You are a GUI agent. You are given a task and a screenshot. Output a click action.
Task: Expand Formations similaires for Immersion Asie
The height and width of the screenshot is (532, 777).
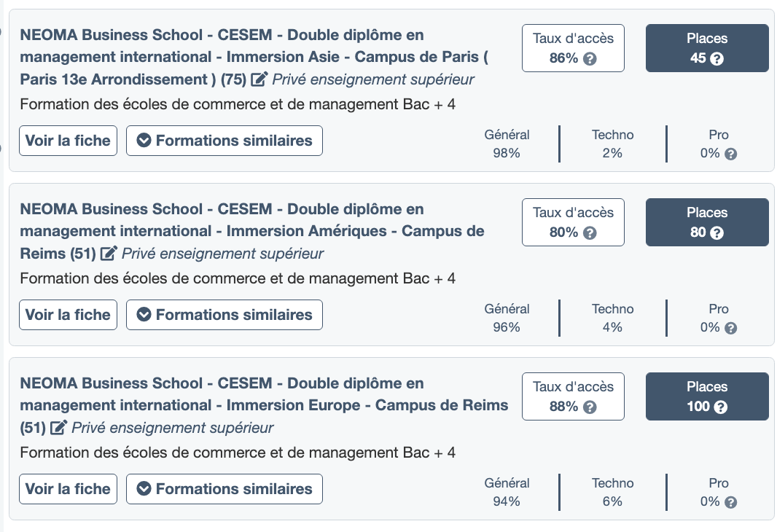click(x=224, y=141)
